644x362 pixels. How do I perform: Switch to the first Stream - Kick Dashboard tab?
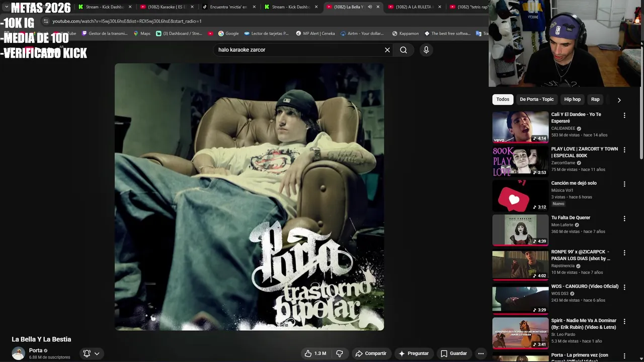[105, 7]
